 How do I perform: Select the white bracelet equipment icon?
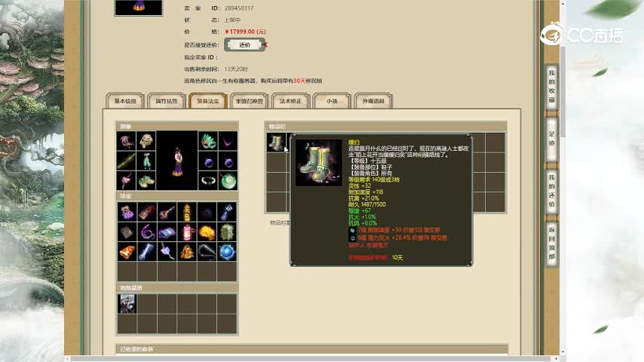pos(208,181)
